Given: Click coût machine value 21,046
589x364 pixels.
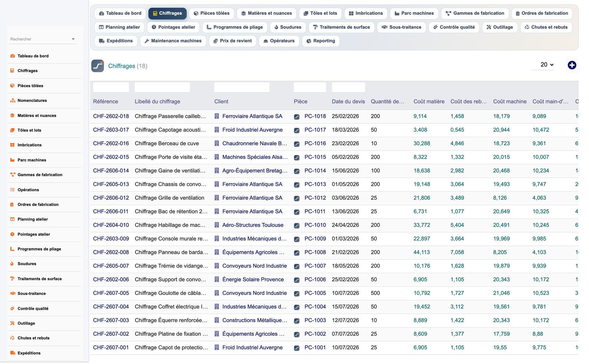Looking at the screenshot, I should [x=501, y=293].
